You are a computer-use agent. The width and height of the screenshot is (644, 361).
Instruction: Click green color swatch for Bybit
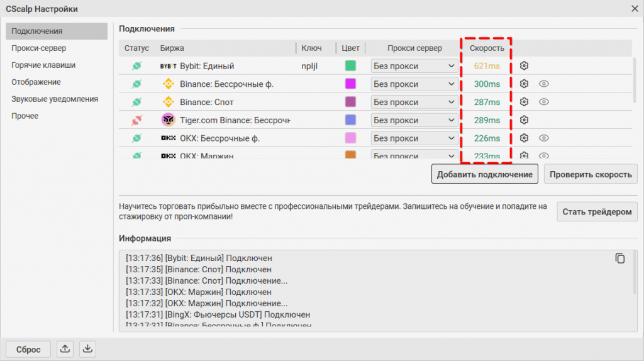tap(350, 66)
